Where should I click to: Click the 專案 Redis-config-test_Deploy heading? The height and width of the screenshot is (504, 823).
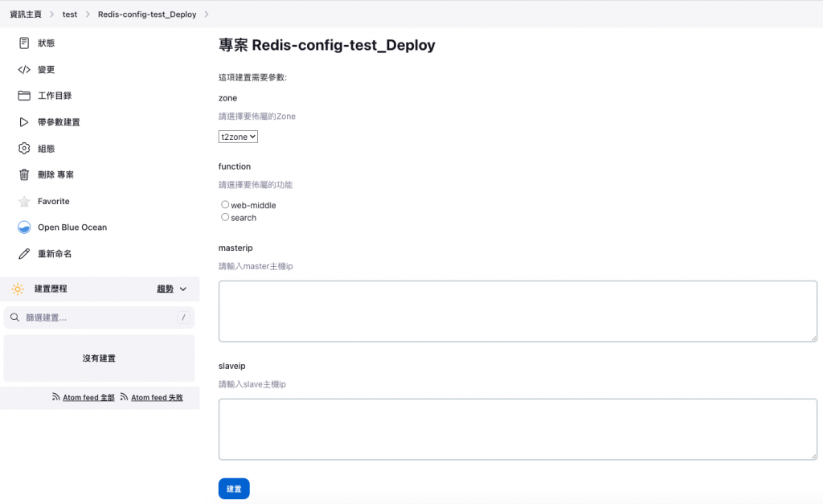326,45
